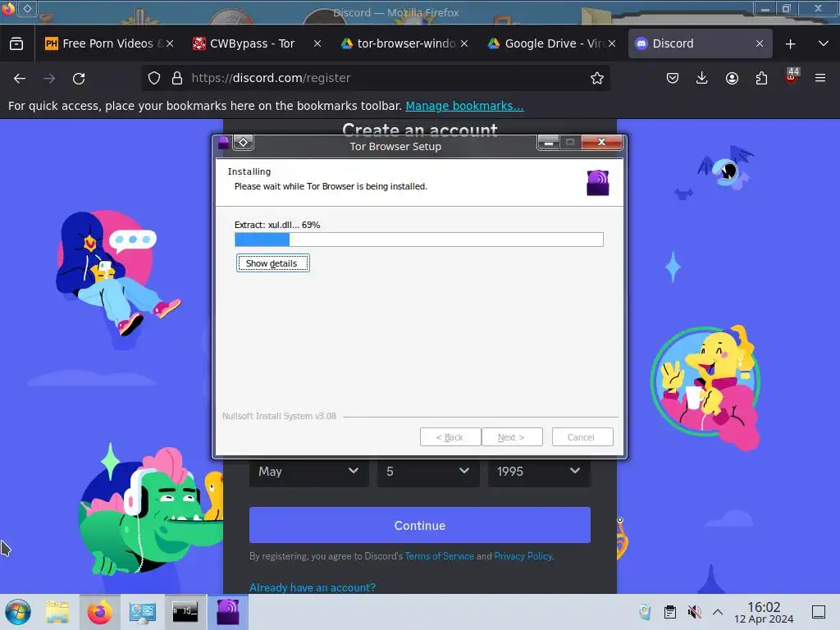
Task: Open the Start menu orb
Action: pos(18,612)
